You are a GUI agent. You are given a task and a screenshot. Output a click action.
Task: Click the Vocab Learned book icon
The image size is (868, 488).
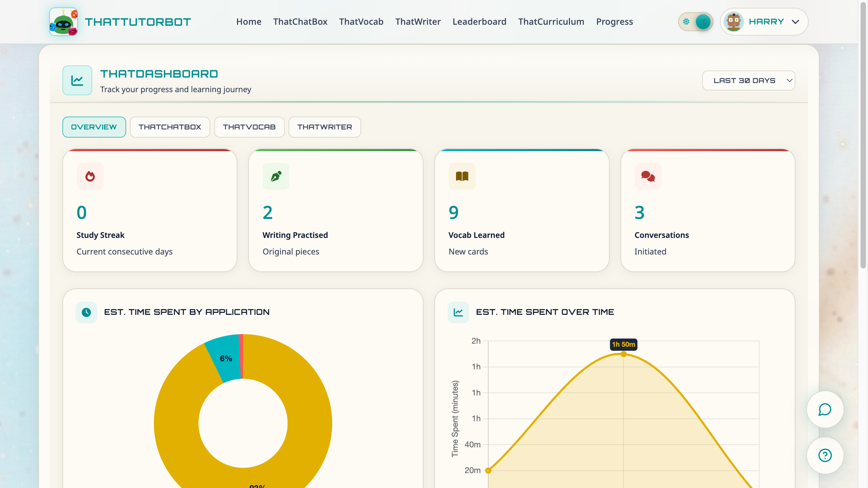click(x=462, y=176)
